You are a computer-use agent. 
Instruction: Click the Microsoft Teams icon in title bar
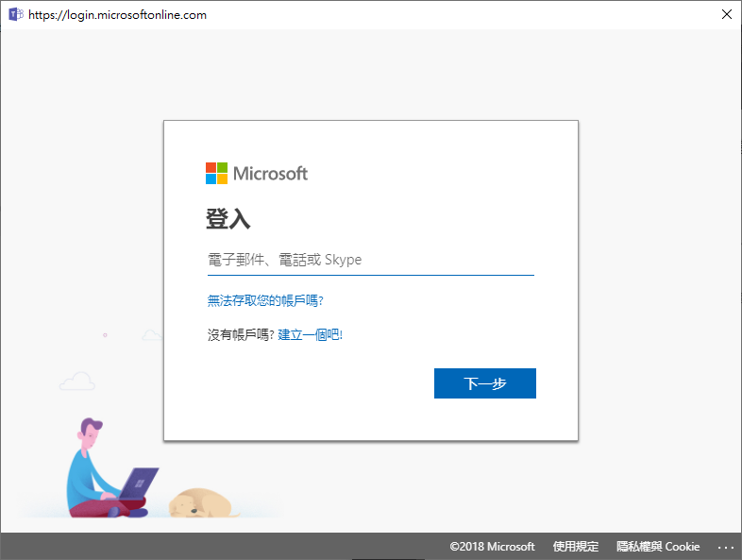(16, 14)
